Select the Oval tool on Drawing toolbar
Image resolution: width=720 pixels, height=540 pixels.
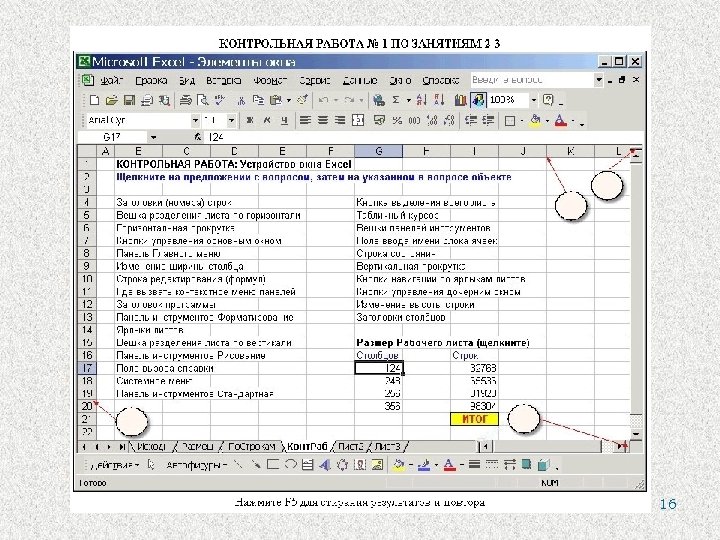coord(290,465)
